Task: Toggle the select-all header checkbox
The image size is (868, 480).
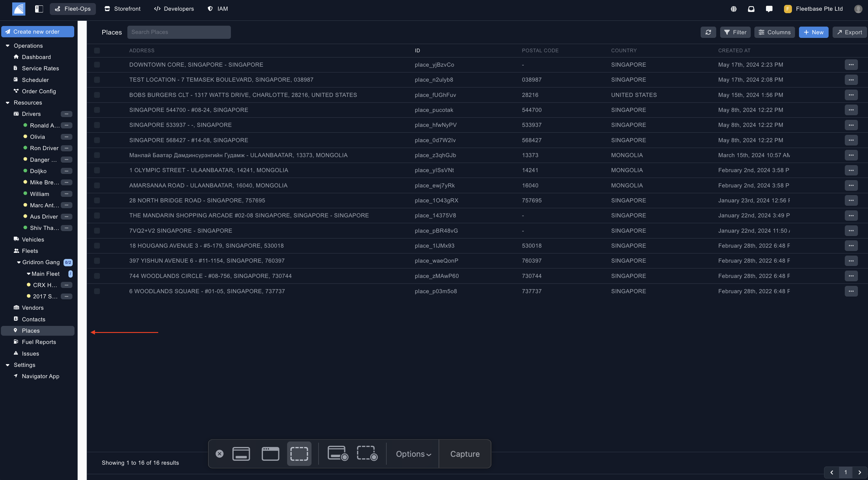Action: click(97, 50)
